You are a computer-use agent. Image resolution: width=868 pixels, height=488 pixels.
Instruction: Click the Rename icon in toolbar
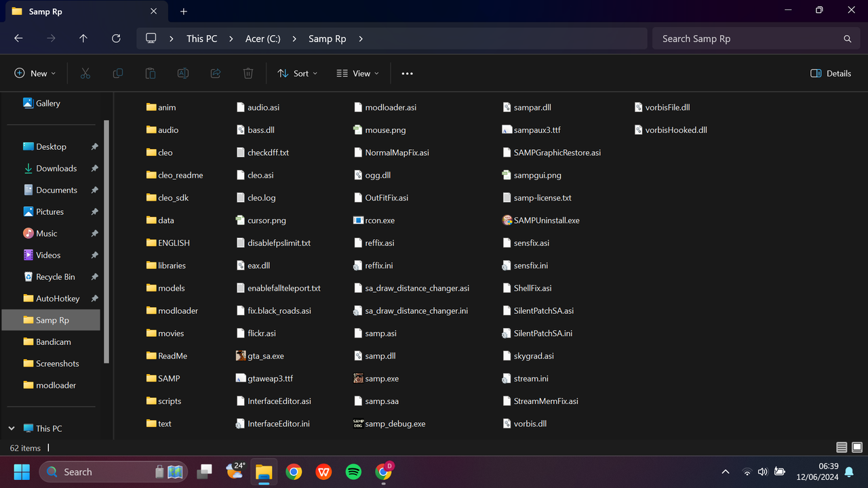(183, 73)
